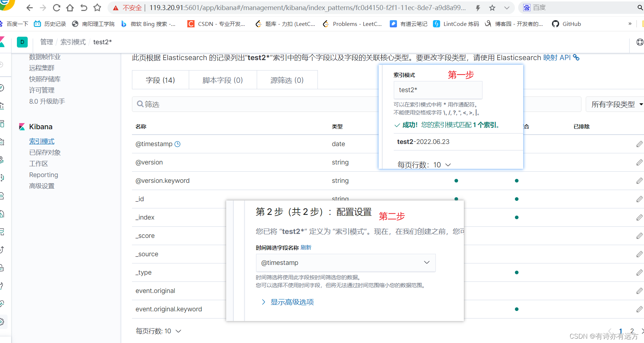Edit @version field with pencil icon
This screenshot has width=644, height=343.
[639, 162]
